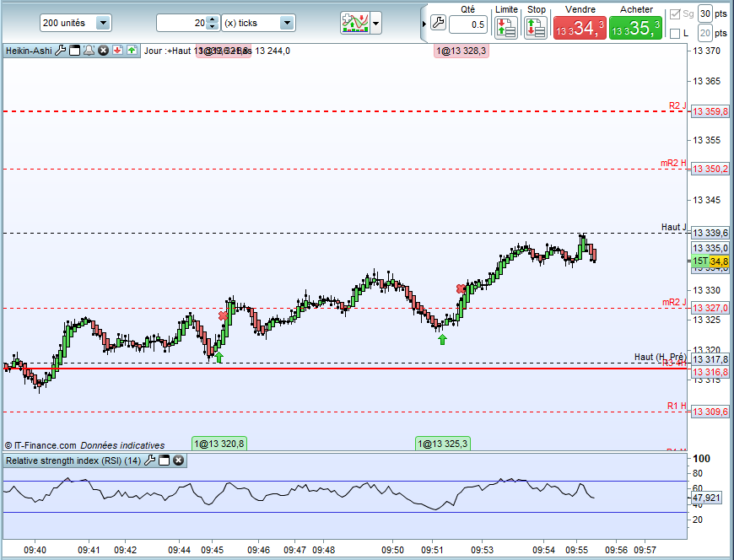This screenshot has width=734, height=560.
Task: Select the 1@13 328,3 order label
Action: coord(461,51)
